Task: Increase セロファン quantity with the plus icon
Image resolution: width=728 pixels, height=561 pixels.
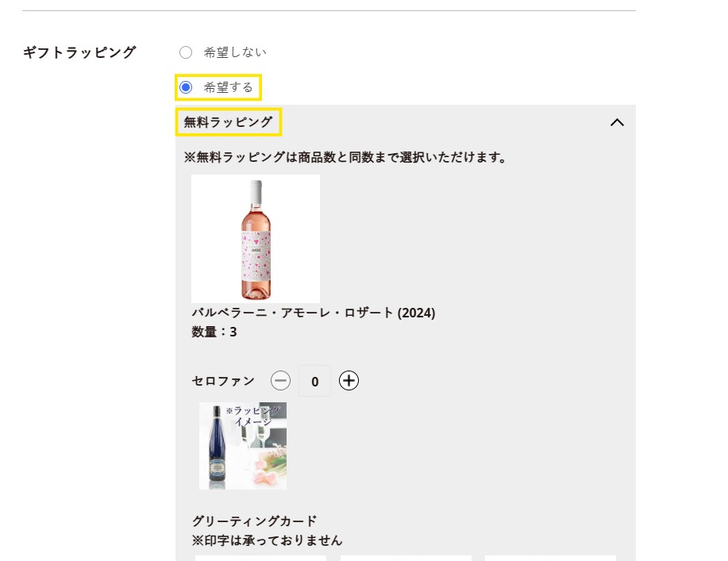Action: coord(348,380)
